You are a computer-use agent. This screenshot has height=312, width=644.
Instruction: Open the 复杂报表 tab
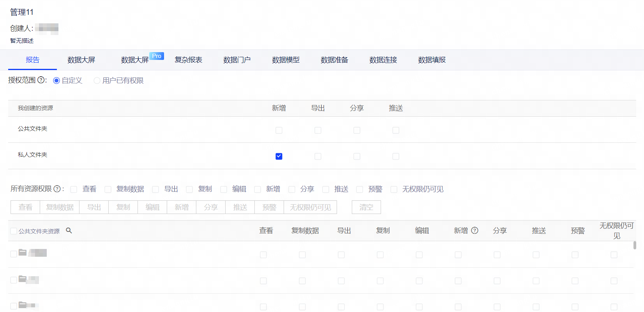189,60
